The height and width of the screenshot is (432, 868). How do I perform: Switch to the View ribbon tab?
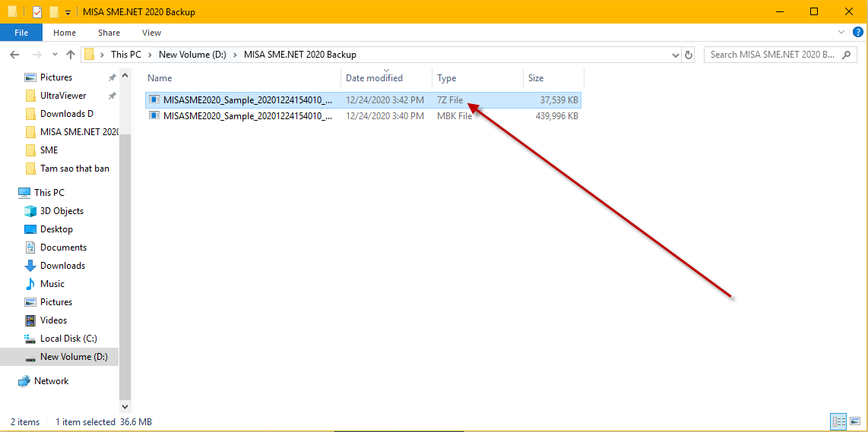click(152, 33)
